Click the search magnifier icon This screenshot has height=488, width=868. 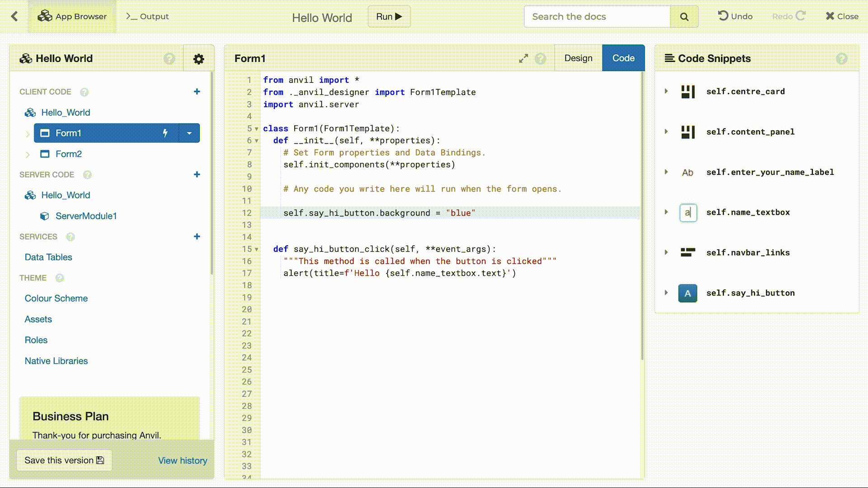[x=684, y=17]
